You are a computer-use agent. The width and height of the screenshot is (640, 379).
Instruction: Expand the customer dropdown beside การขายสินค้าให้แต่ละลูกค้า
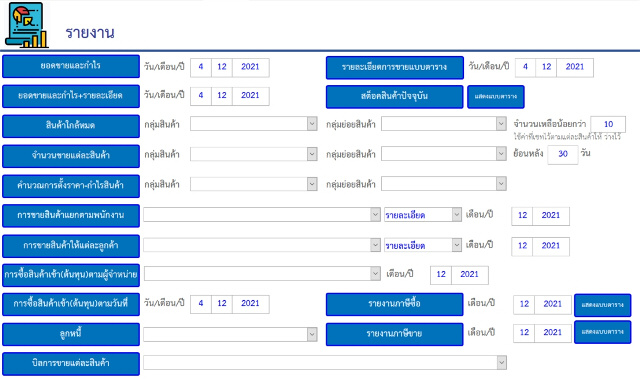[x=262, y=245]
